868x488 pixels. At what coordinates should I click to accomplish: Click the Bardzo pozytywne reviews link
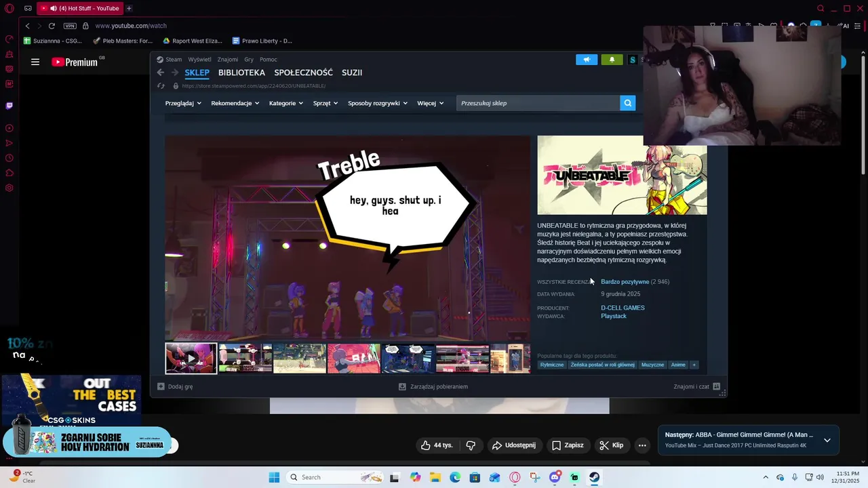click(x=625, y=281)
